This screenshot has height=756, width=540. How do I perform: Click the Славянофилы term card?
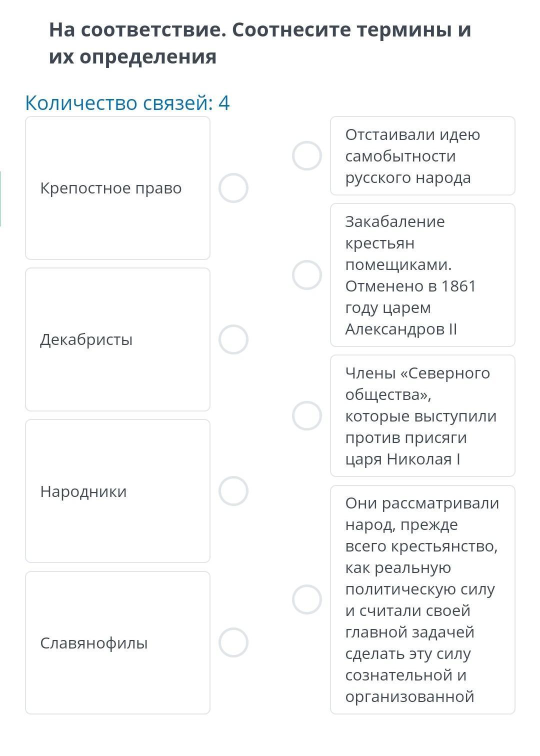(x=117, y=642)
